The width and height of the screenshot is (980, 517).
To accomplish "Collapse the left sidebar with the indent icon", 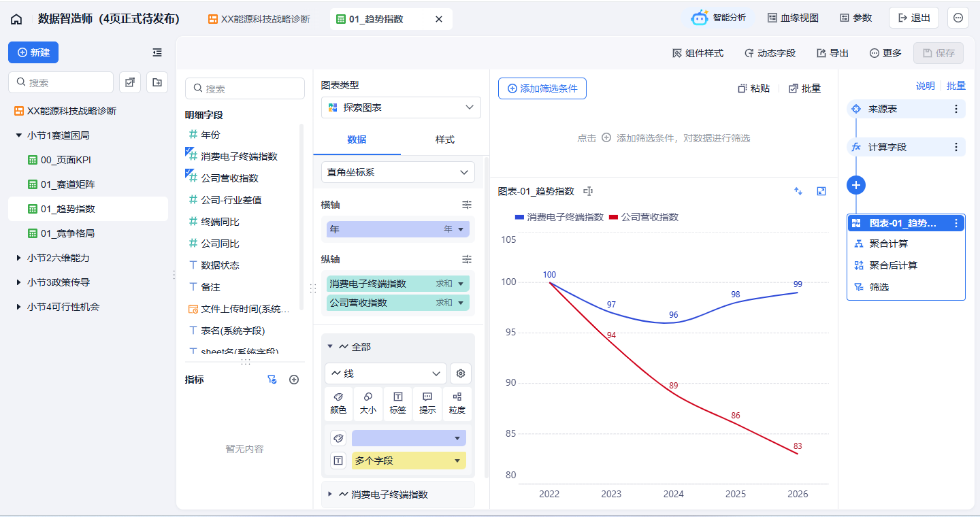I will [157, 52].
